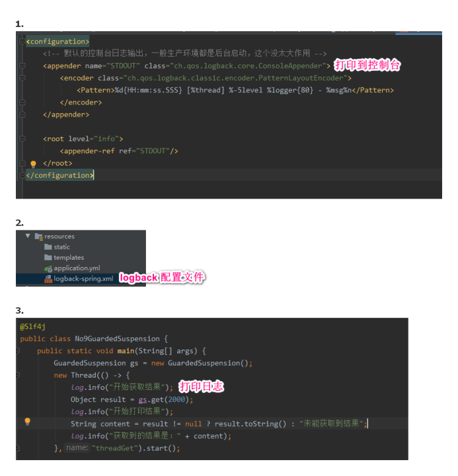Collapse the resources folder tree arrow
458x476 pixels.
pos(28,236)
